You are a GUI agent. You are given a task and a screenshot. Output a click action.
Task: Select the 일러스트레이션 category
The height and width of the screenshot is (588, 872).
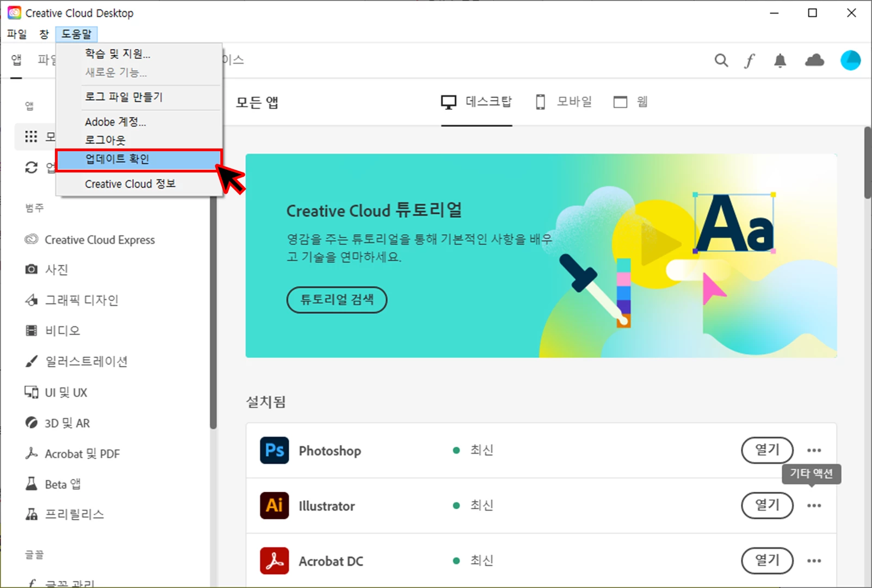(76, 361)
